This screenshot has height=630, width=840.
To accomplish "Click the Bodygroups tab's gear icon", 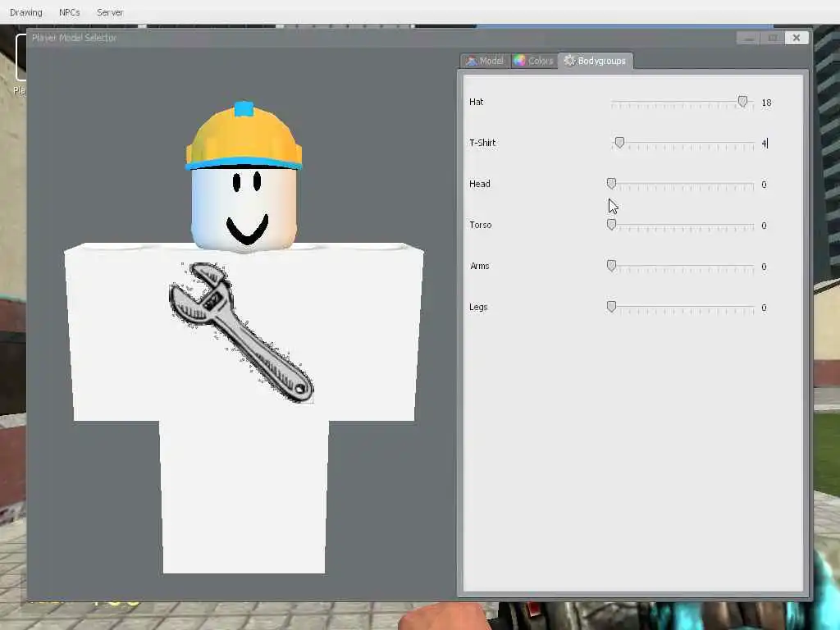I will pos(569,60).
